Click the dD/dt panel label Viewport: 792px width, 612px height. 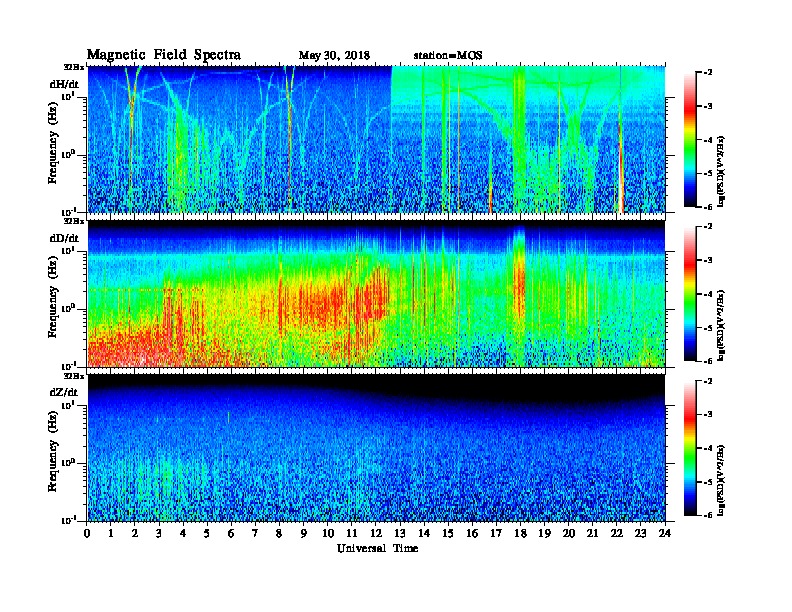[64, 238]
